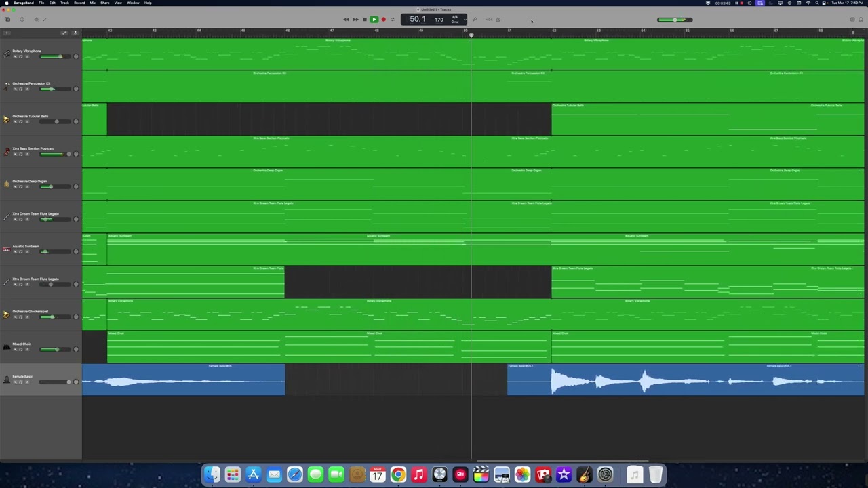The width and height of the screenshot is (868, 488).
Task: Open the Track menu
Action: click(x=64, y=3)
